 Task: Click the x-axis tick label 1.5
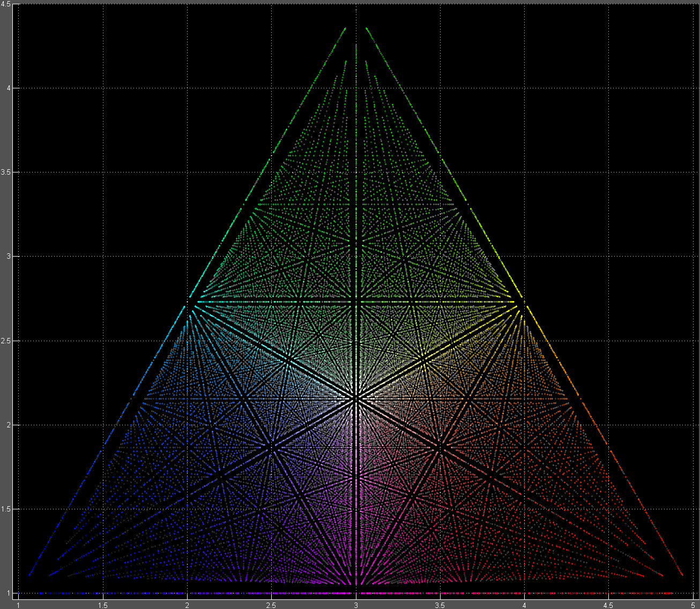coord(103,605)
